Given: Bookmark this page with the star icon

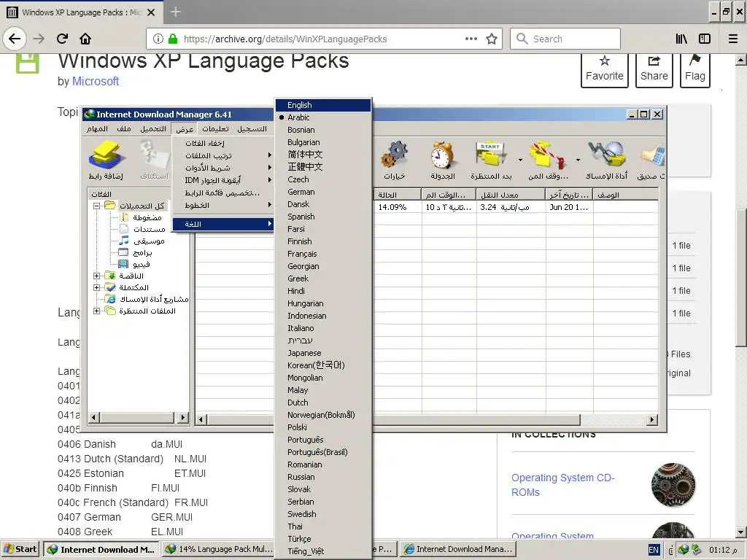Looking at the screenshot, I should tap(492, 39).
